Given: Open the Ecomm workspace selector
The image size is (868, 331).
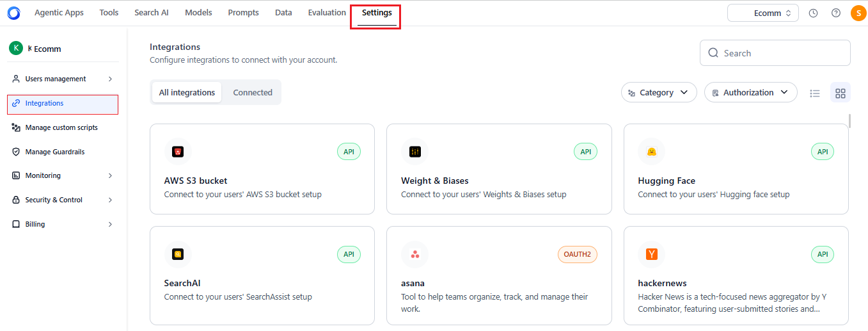Looking at the screenshot, I should click(762, 13).
